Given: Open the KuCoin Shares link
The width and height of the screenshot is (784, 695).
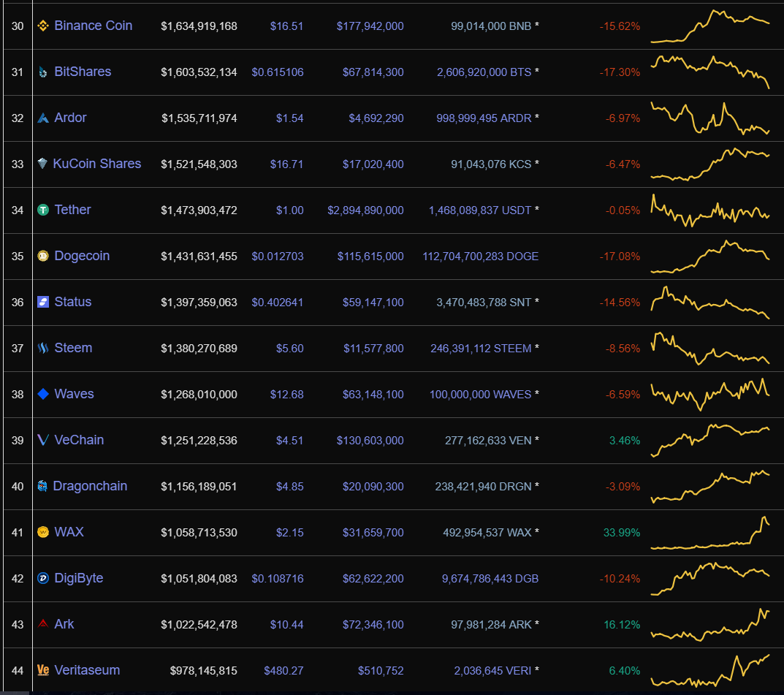Looking at the screenshot, I should (97, 164).
